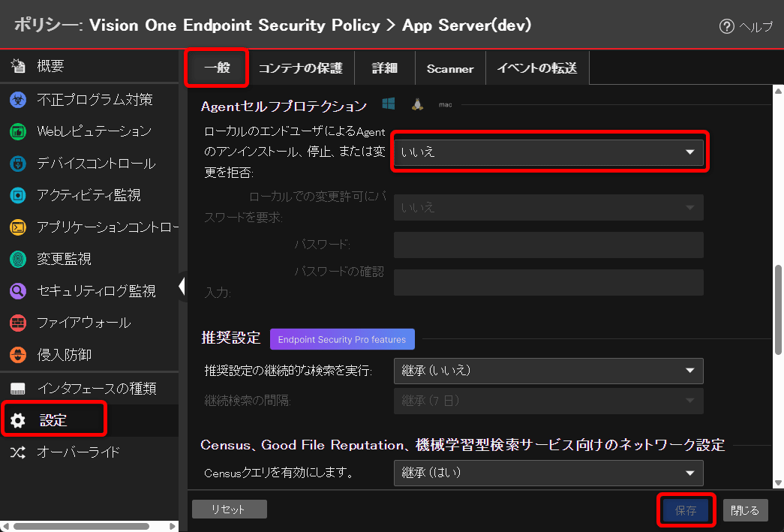Switch to the 一般 tab
The height and width of the screenshot is (532, 784).
[x=217, y=68]
